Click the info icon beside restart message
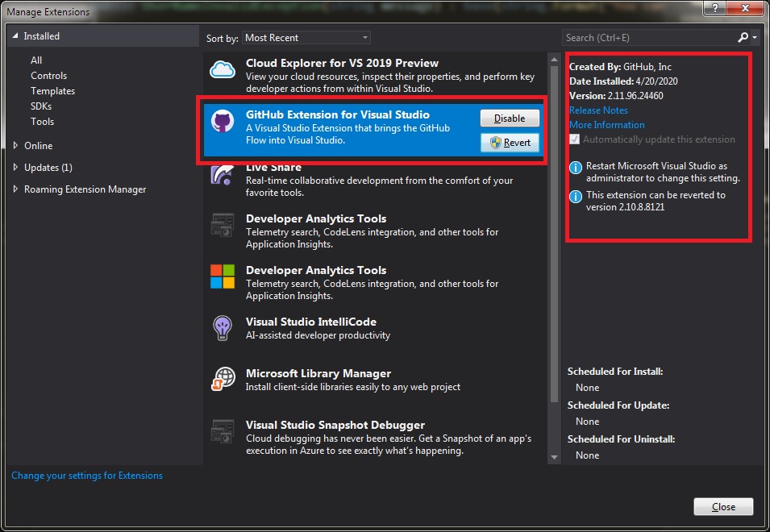 [575, 168]
